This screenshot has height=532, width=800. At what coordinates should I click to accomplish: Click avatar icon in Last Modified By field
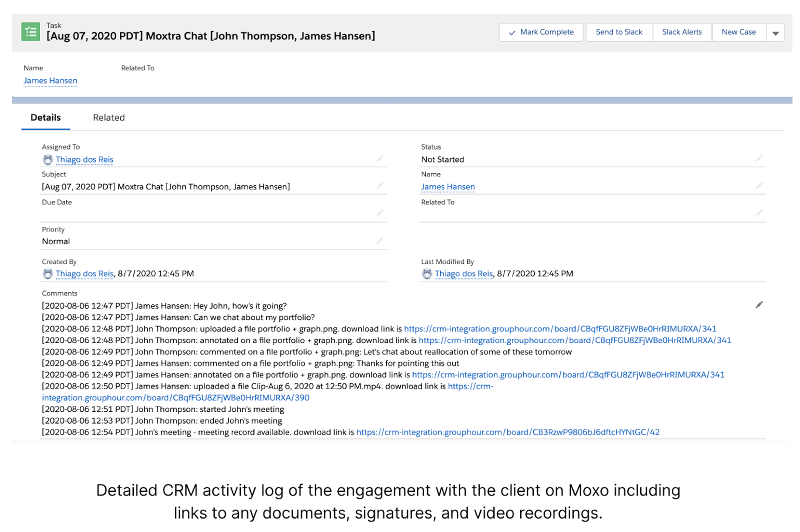coord(427,273)
